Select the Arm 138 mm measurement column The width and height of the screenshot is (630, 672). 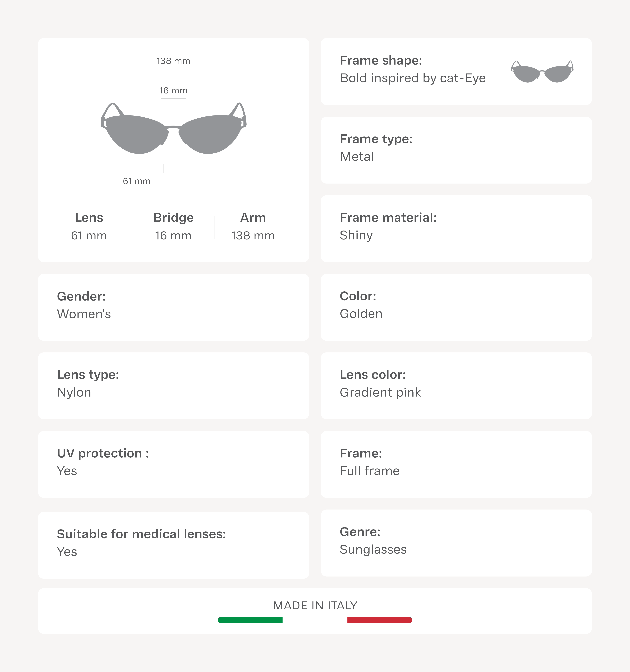point(253,226)
